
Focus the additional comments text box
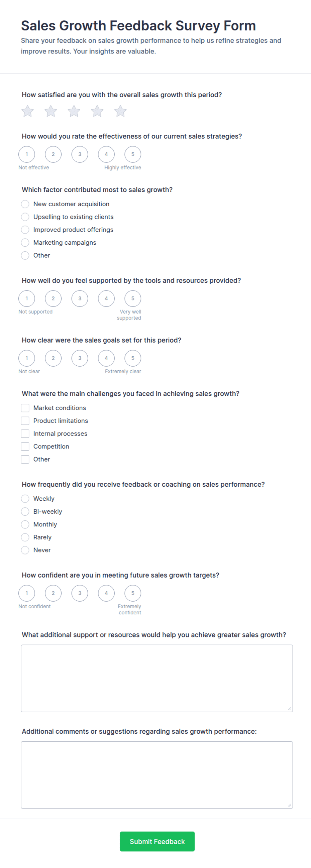coord(157,775)
